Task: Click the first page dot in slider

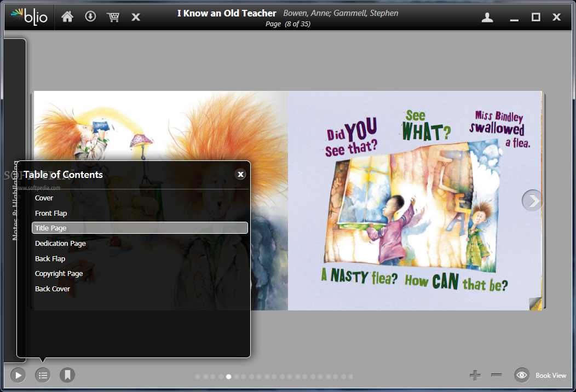Action: (198, 377)
